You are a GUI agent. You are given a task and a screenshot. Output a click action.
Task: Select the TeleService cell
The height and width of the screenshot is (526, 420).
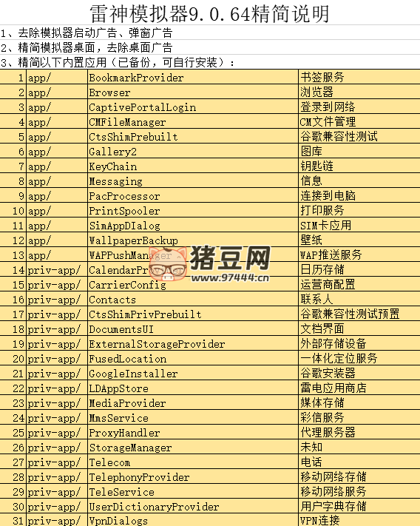click(193, 491)
